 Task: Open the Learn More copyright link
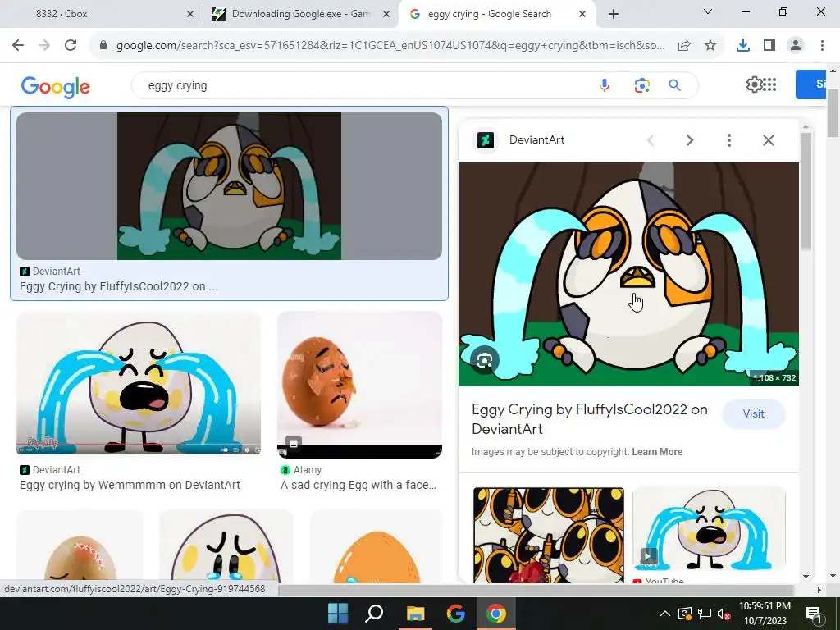pos(657,452)
